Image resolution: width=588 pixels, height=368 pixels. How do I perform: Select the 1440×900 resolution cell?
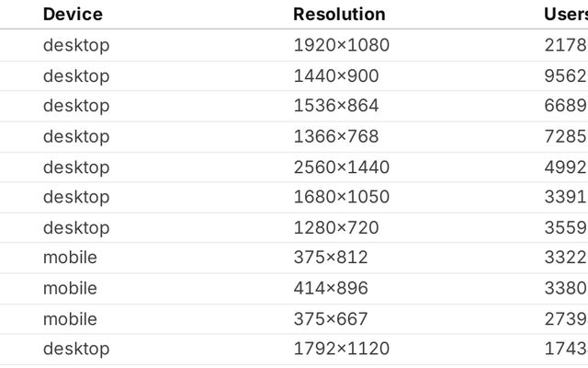[335, 75]
